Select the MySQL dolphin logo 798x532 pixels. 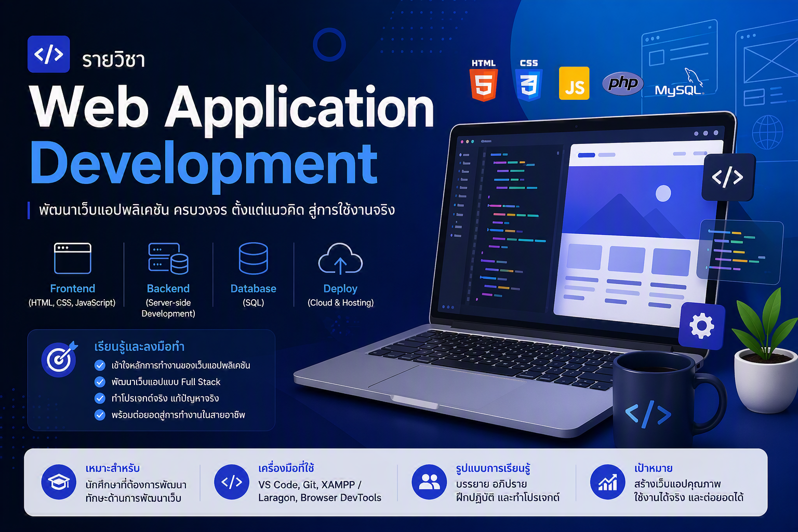point(680,82)
